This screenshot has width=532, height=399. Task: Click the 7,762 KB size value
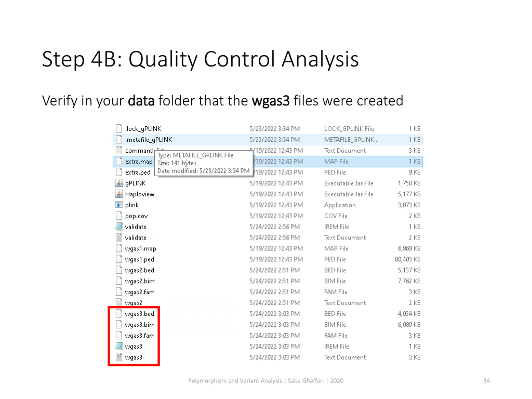[409, 281]
